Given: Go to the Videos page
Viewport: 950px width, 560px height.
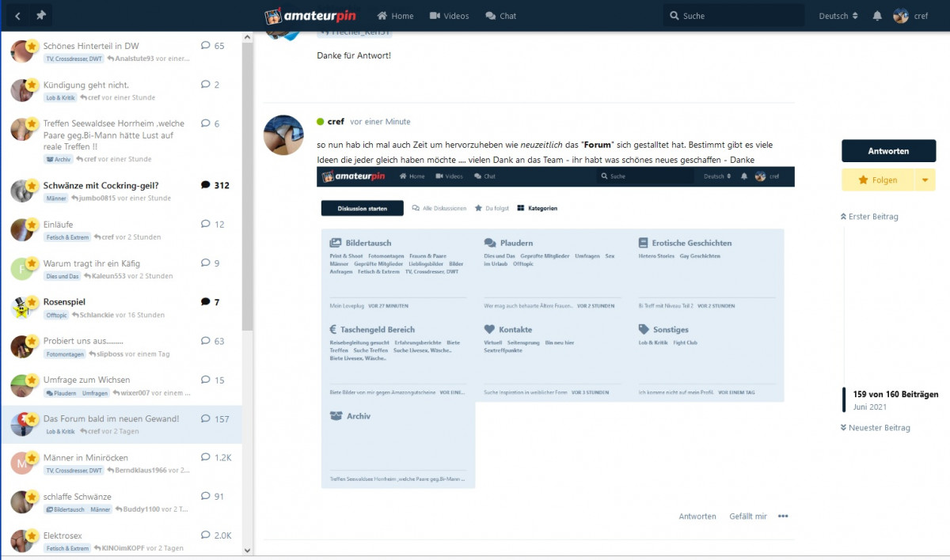Looking at the screenshot, I should (449, 16).
